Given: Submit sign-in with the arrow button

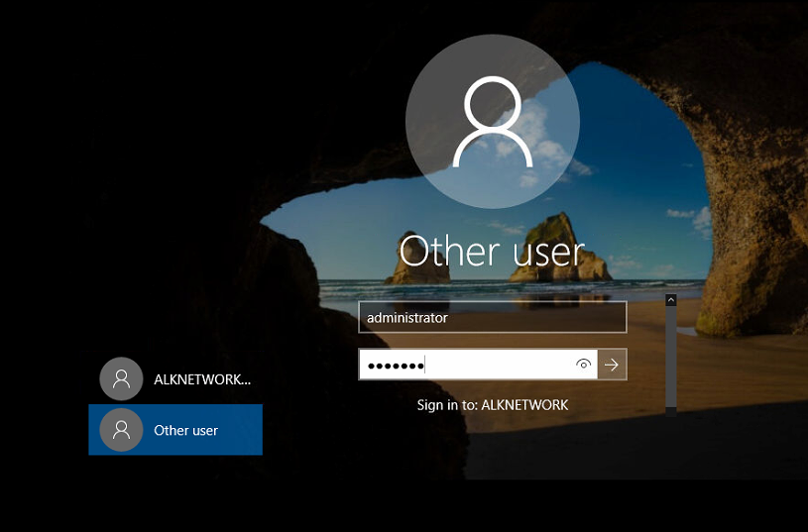Looking at the screenshot, I should click(x=612, y=365).
